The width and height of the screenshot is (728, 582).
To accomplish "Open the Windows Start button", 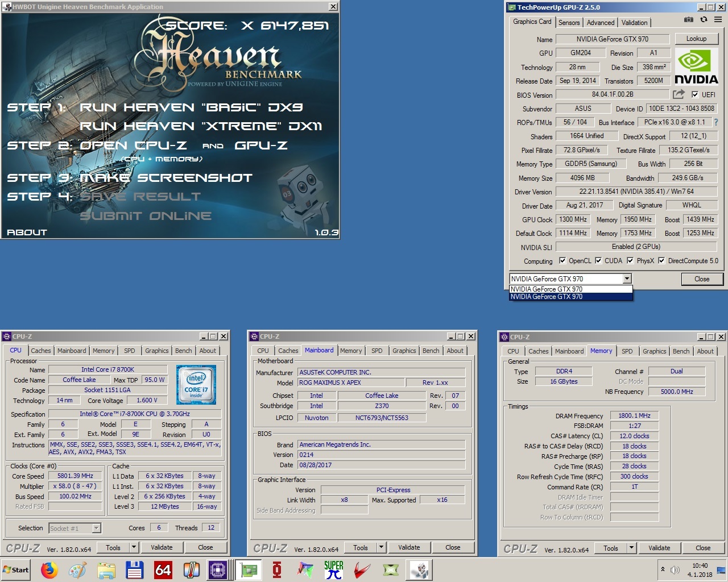I will (x=16, y=569).
